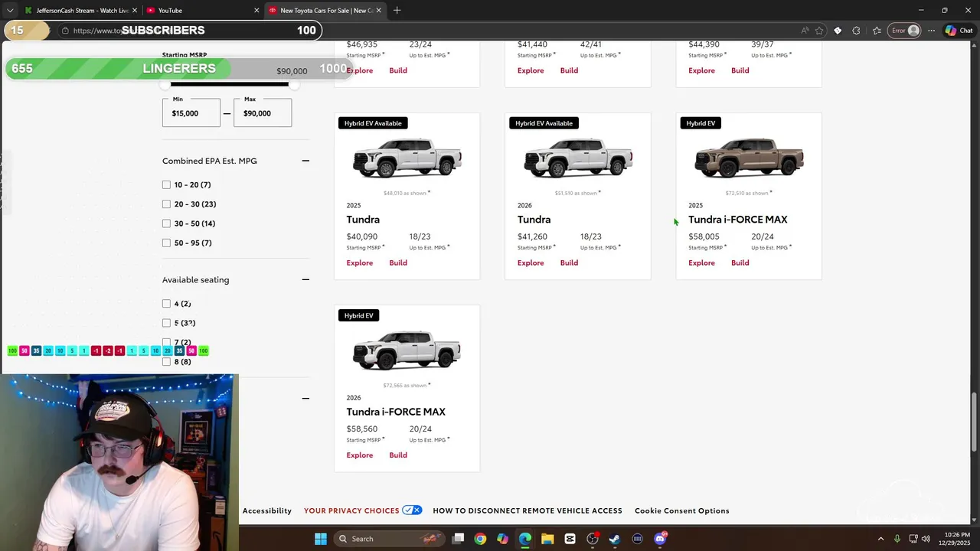This screenshot has width=980, height=551.
Task: Build the 2025 Tundra
Action: 398,262
